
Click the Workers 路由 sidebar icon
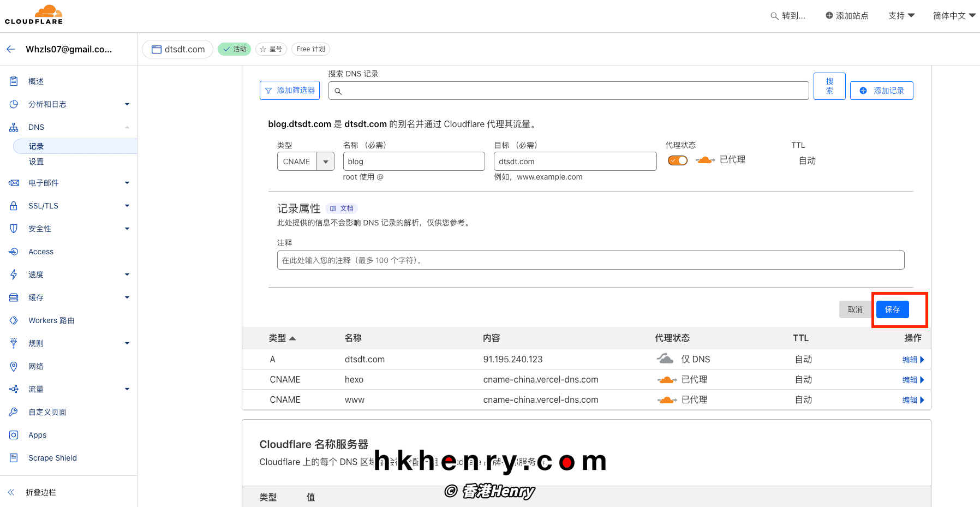(x=14, y=320)
